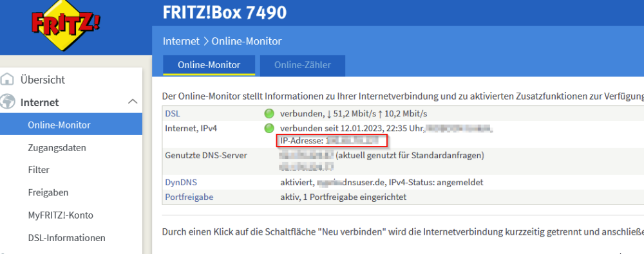Switch to the Online-Monitor tab
The height and width of the screenshot is (254, 644).
click(x=209, y=65)
